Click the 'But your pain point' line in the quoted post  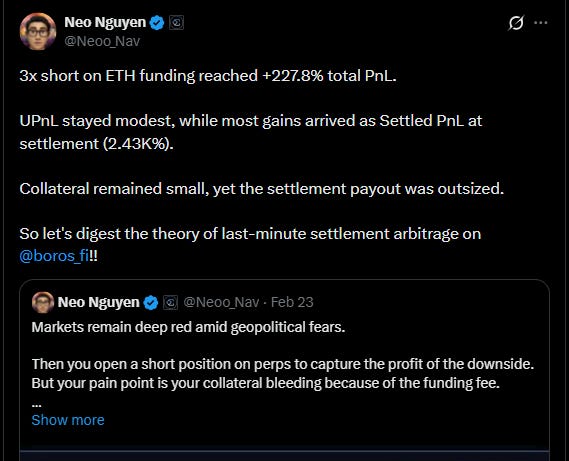[x=266, y=383]
